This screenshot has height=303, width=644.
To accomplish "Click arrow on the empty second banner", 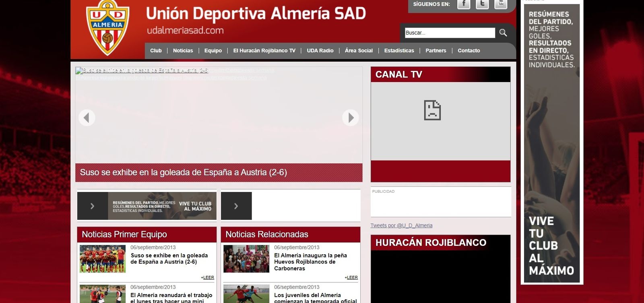I will (236, 206).
